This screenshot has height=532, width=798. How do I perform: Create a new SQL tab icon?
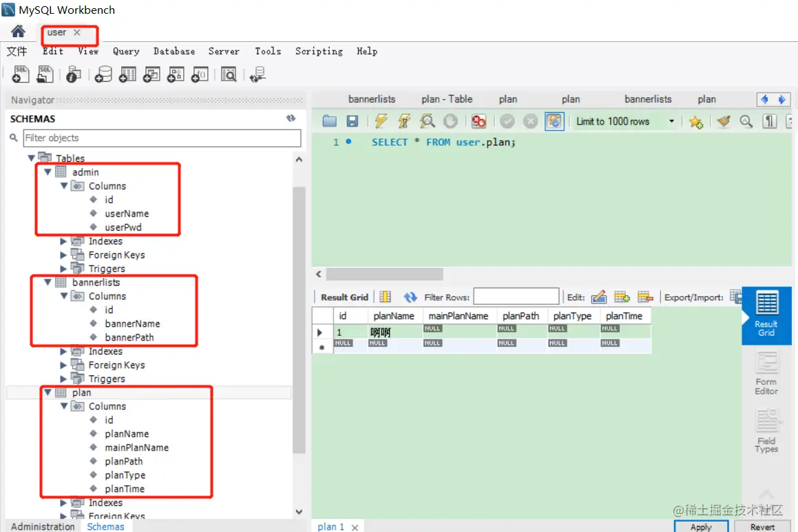click(x=21, y=74)
